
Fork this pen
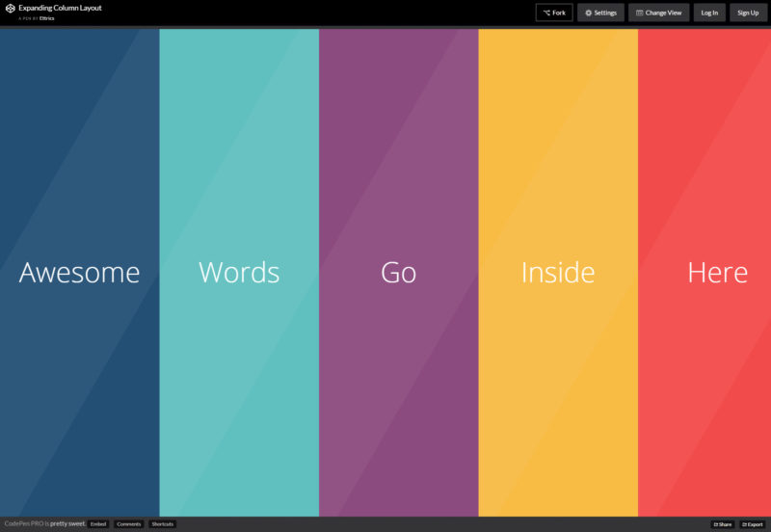click(554, 13)
